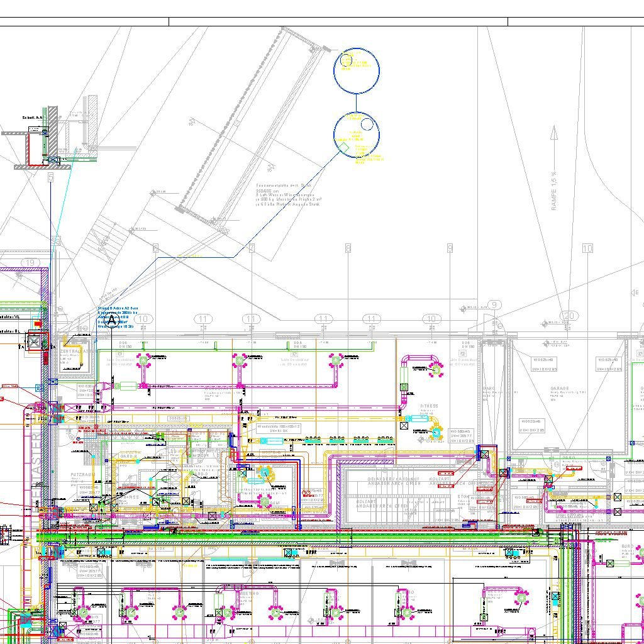Click the small blue circle inside lower tank
The width and height of the screenshot is (644, 644).
[x=367, y=125]
